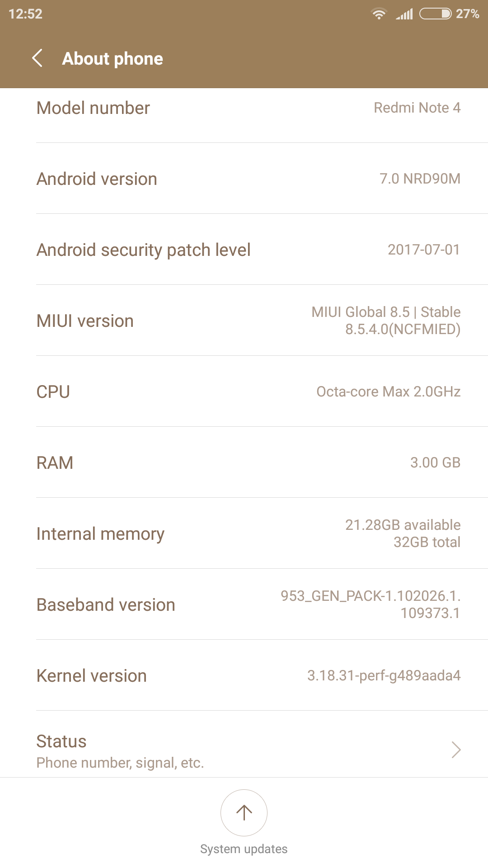This screenshot has width=488, height=868.
Task: Tap the back arrow icon
Action: coord(38,58)
